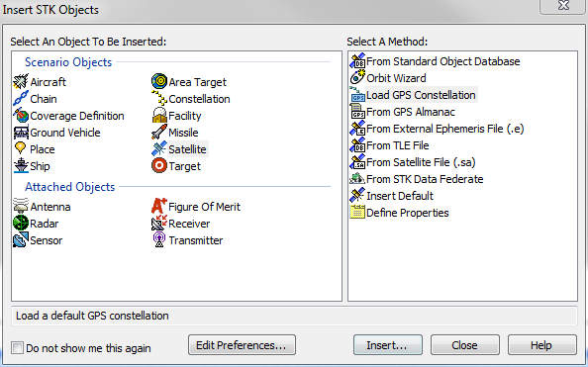Choose the From TLE File method
This screenshot has height=367, width=588.
389,145
